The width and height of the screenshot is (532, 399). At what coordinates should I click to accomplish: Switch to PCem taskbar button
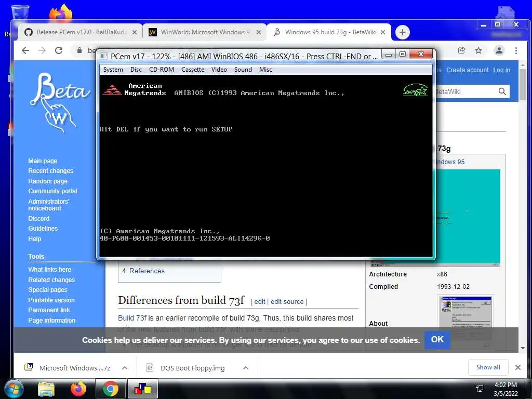[x=143, y=389]
